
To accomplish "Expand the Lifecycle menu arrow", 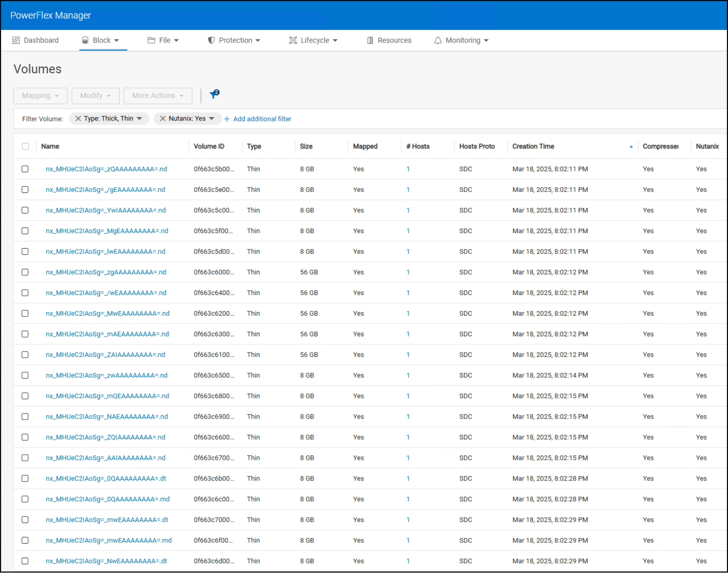I will 335,40.
